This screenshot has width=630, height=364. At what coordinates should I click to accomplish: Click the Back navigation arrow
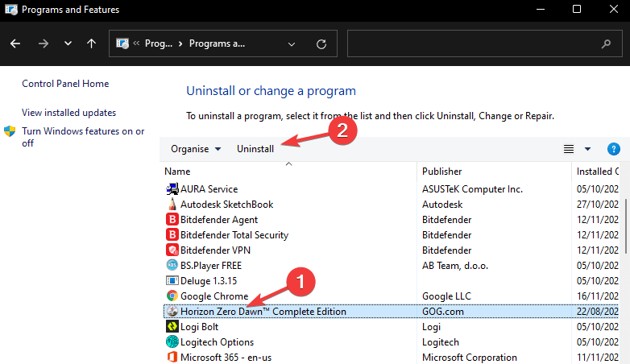tap(17, 43)
